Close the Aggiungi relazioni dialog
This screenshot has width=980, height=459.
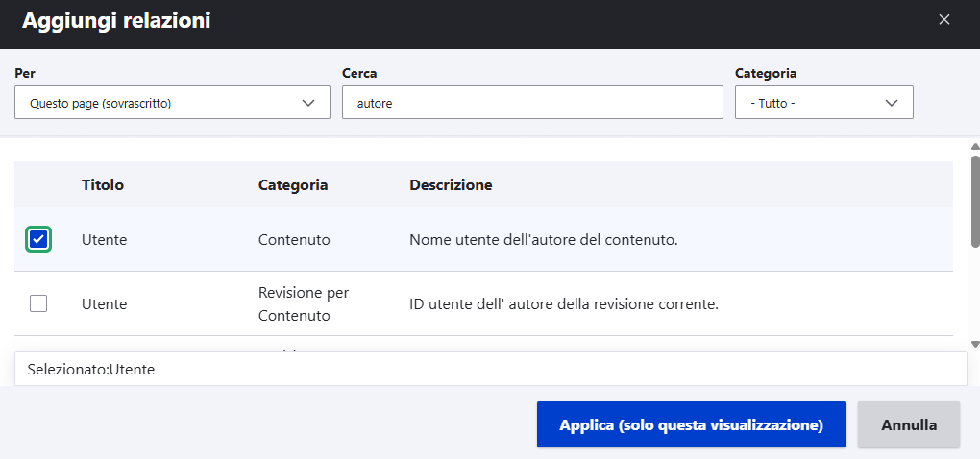pyautogui.click(x=944, y=19)
